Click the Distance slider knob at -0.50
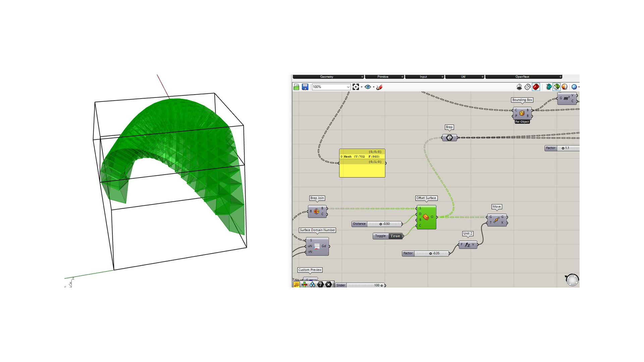This screenshot has width=644, height=362. click(381, 224)
